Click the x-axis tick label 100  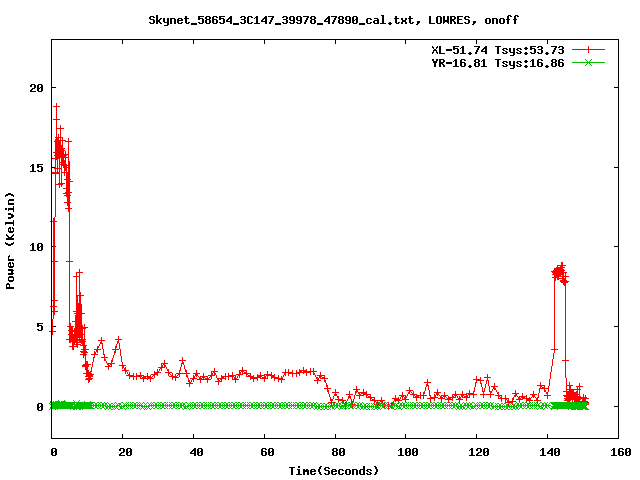(x=408, y=452)
